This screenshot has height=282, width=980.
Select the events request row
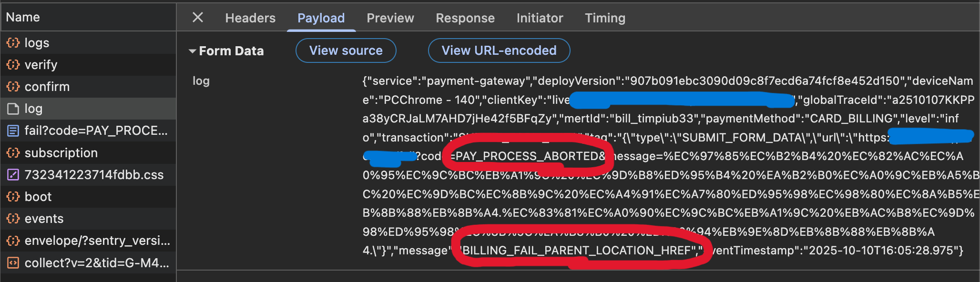point(88,219)
